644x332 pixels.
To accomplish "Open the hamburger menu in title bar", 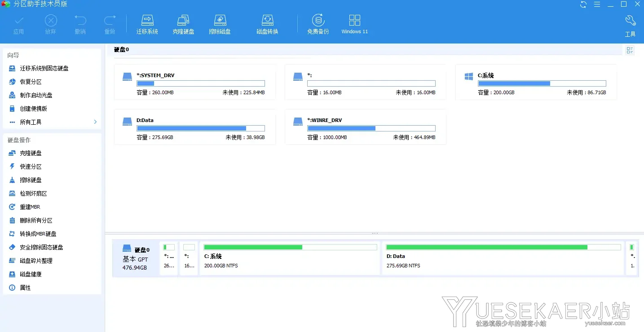I will coord(597,4).
